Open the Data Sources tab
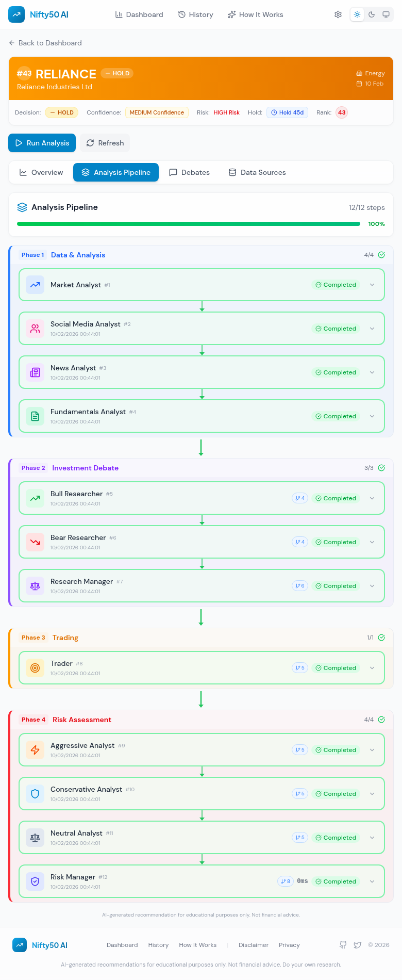 [257, 172]
